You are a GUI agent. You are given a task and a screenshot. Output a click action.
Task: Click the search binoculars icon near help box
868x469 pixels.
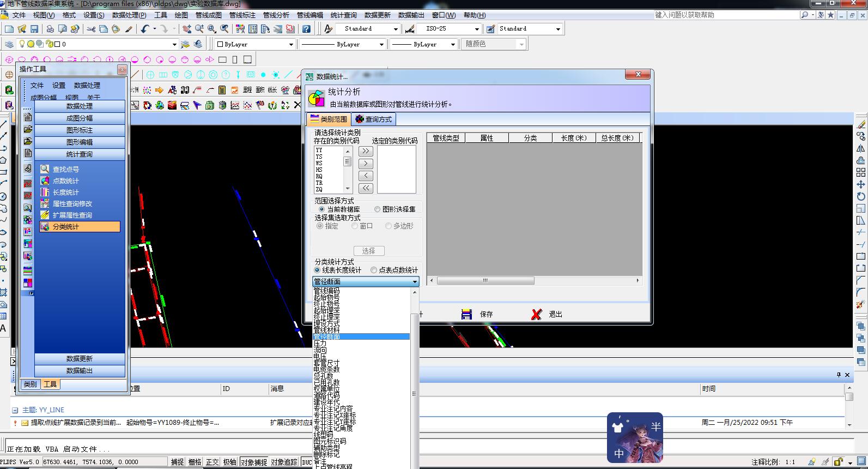pyautogui.click(x=805, y=15)
